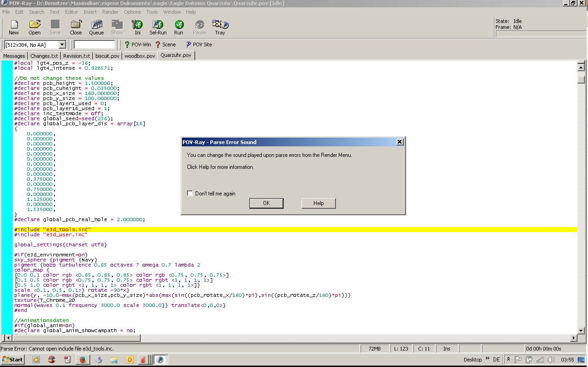The width and height of the screenshot is (588, 367).
Task: Click OK in Parse Error Sound dialog
Action: 266,203
